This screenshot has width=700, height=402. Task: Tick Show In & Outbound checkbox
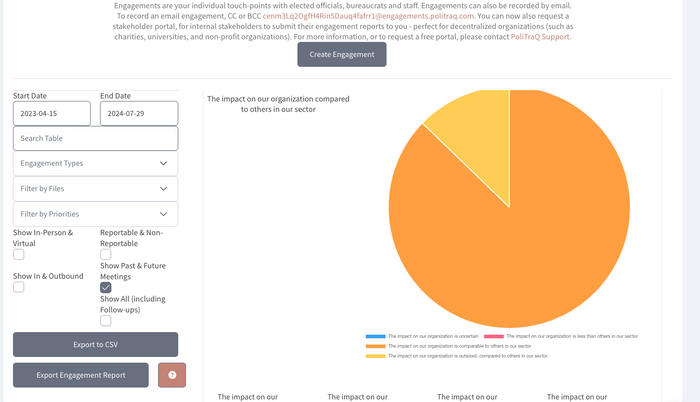point(19,287)
